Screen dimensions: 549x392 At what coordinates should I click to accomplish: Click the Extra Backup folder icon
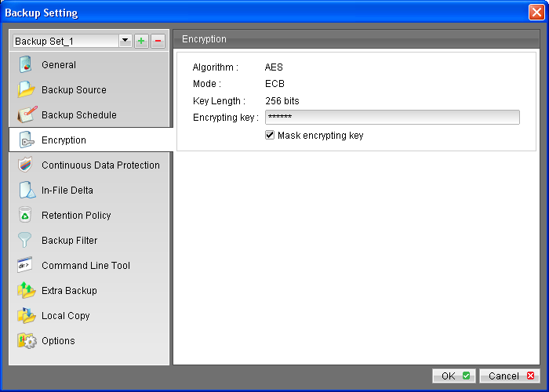26,291
